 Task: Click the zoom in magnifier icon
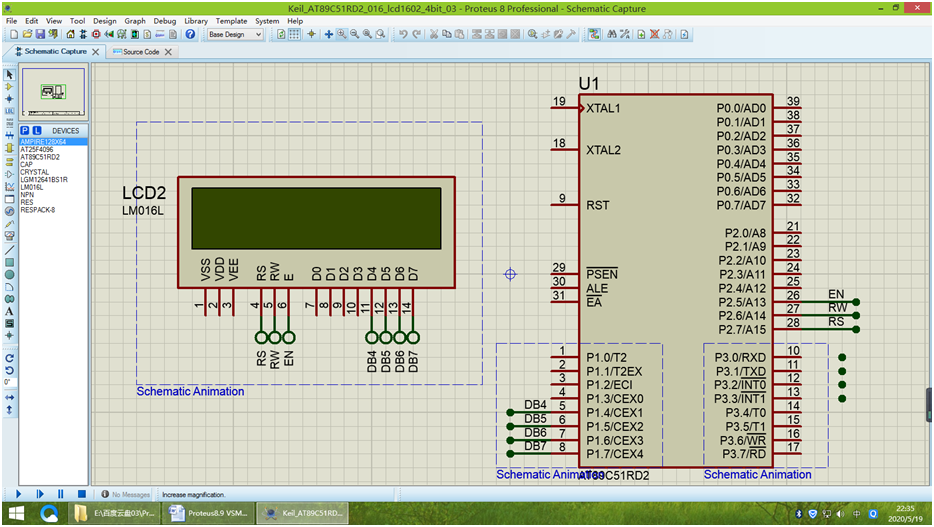(x=342, y=35)
